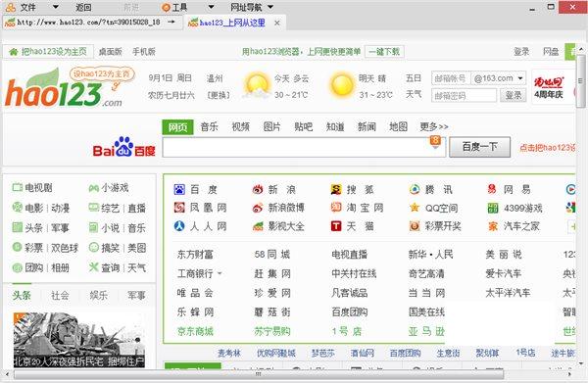Click the 汽车之家 icon

tap(492, 226)
